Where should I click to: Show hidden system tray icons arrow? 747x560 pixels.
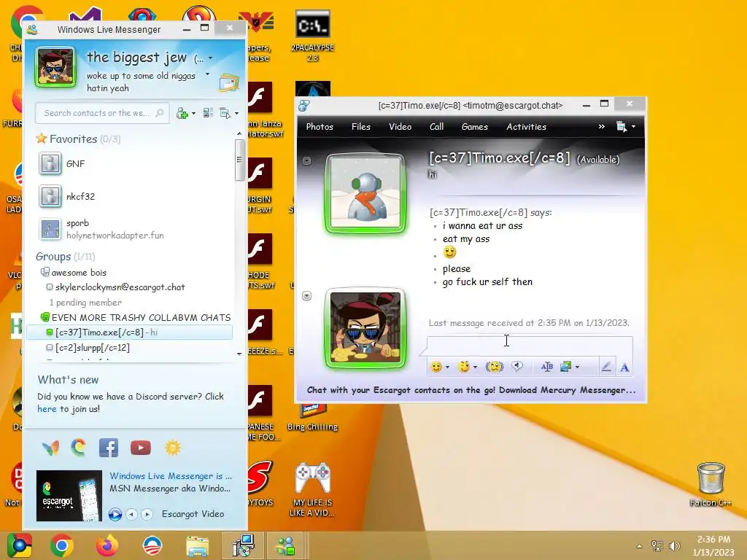[x=639, y=545]
